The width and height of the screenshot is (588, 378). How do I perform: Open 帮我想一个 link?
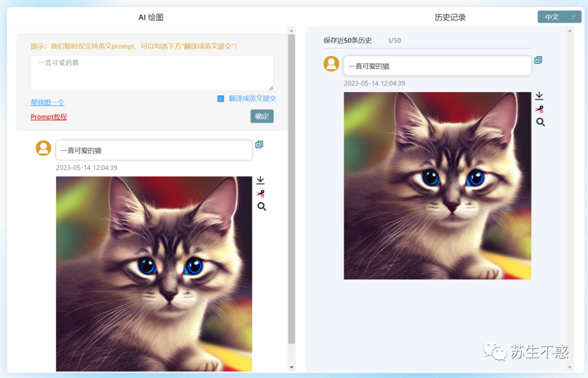coord(47,102)
